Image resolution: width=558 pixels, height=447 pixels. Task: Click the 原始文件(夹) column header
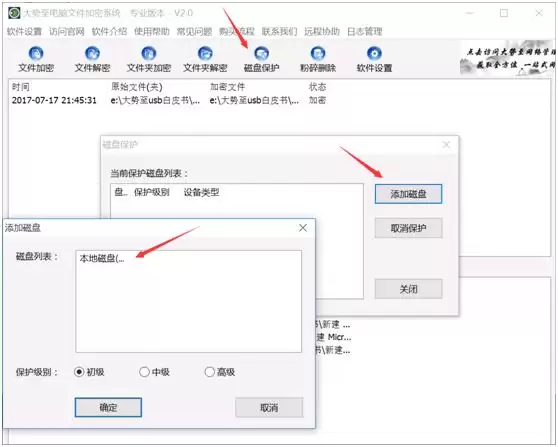click(x=137, y=87)
